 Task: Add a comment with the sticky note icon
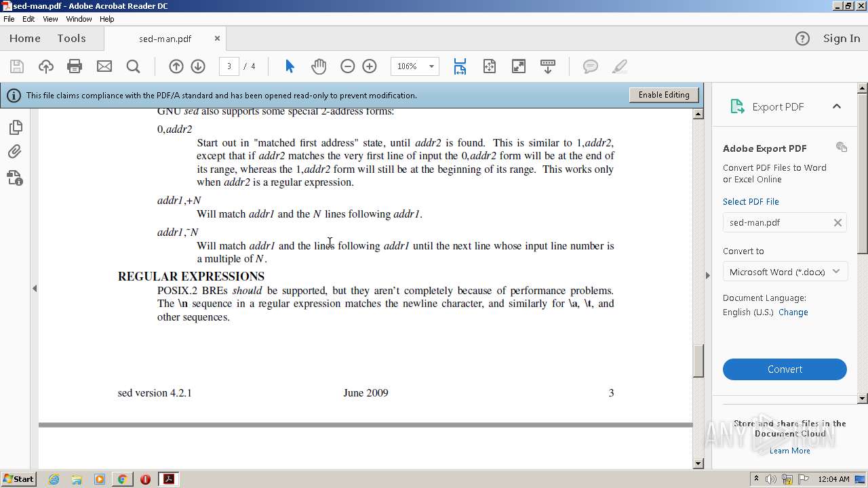pos(591,66)
